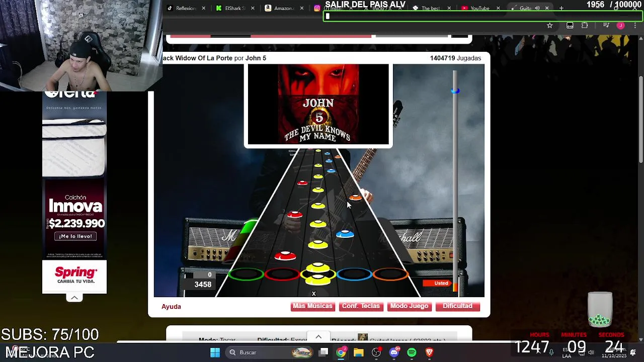Open the J profile avatar in the browser
644x362 pixels.
point(621,26)
